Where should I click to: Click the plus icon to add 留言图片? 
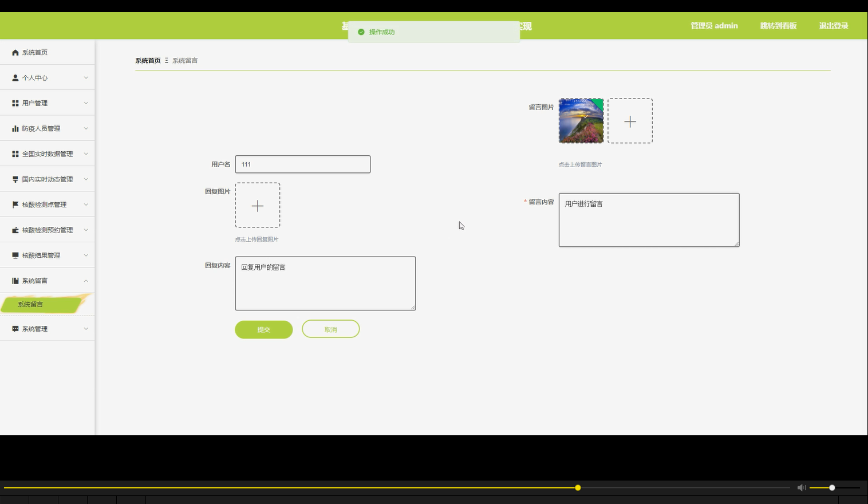click(630, 121)
